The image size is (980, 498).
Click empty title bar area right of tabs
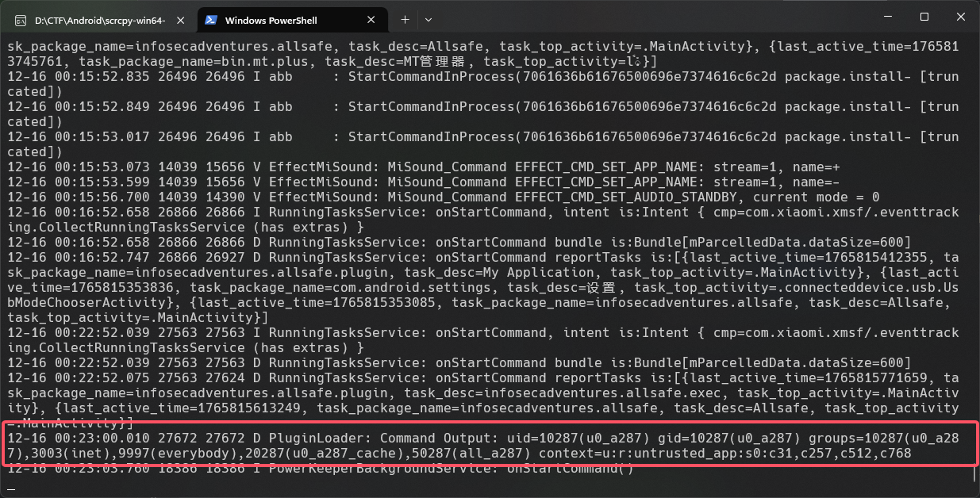point(635,19)
